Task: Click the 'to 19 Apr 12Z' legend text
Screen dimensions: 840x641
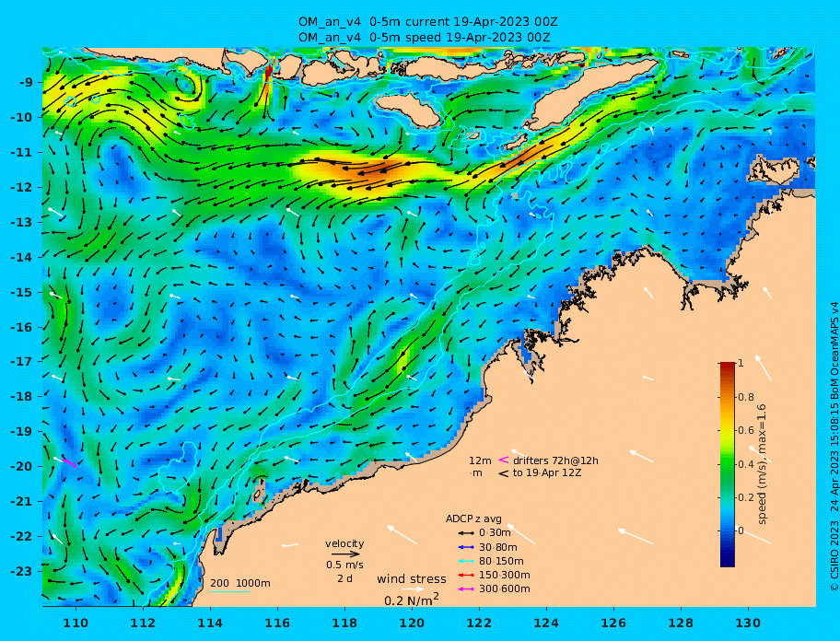Action: (547, 472)
